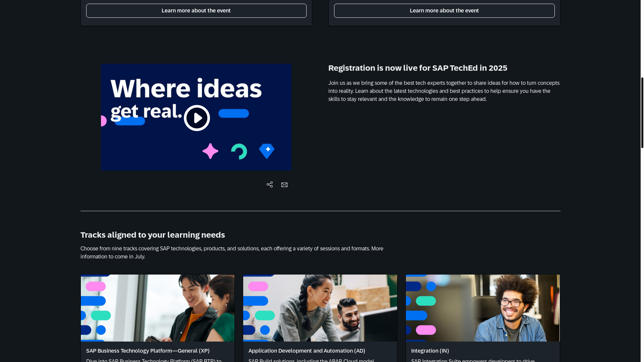This screenshot has height=362, width=644.
Task: Open the Application Development and Automation track image
Action: pos(320,308)
